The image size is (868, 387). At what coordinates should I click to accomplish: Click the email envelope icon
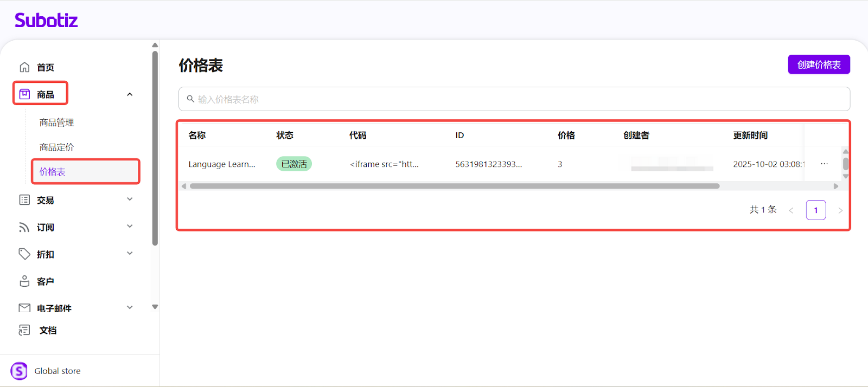tap(24, 308)
